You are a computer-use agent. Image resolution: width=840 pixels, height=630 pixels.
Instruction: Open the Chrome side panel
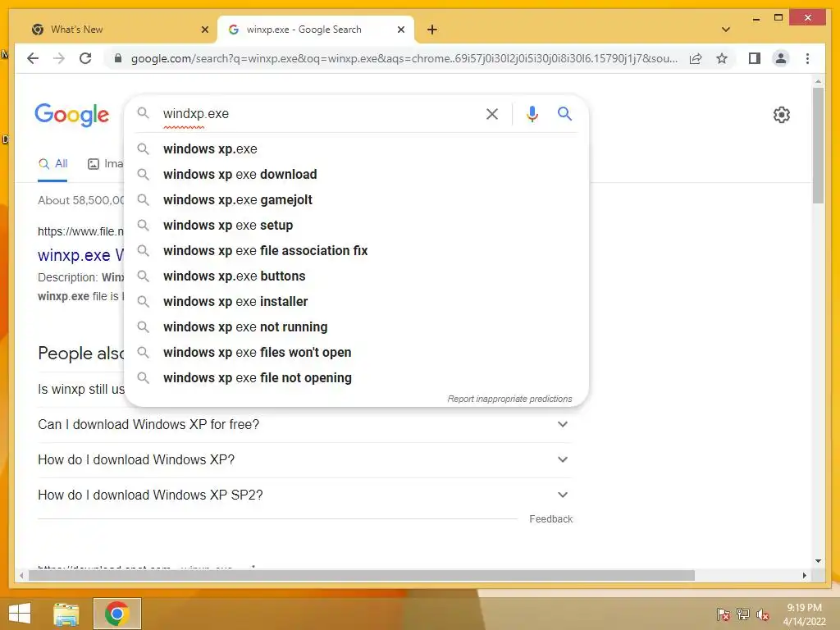tap(755, 58)
